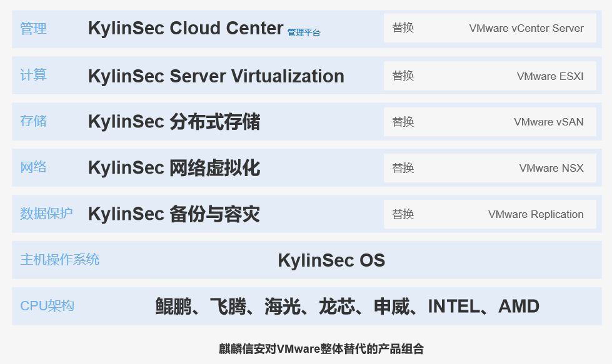This screenshot has height=364, width=612.
Task: Select the KylinSec 备份与容灾 heading
Action: coord(174,214)
